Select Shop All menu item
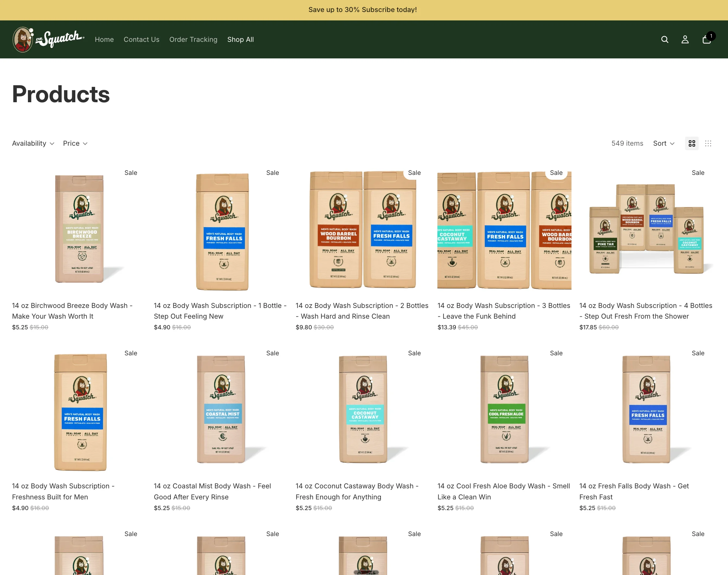Screen dimensions: 728x575 pyautogui.click(x=241, y=39)
